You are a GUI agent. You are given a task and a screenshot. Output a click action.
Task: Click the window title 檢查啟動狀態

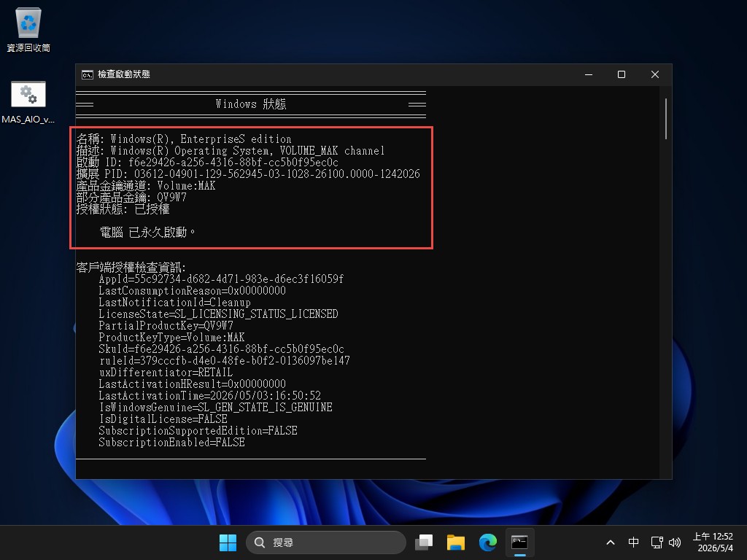(124, 74)
